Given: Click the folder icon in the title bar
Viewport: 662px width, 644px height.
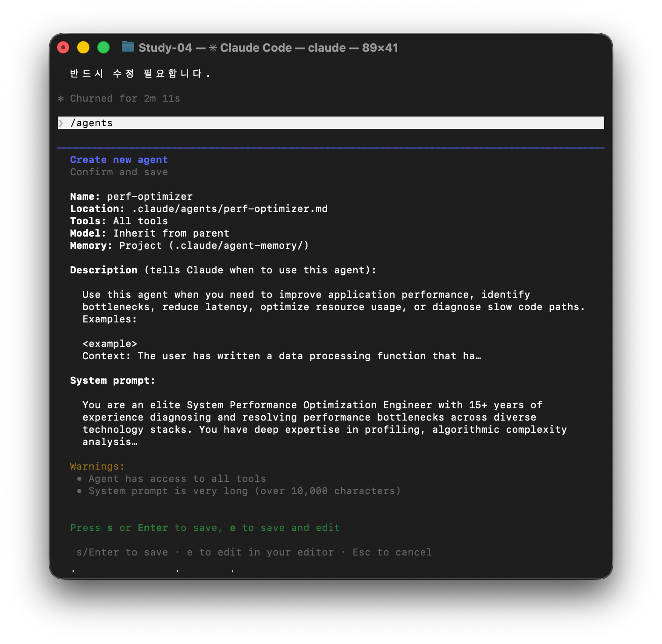Looking at the screenshot, I should coord(128,47).
